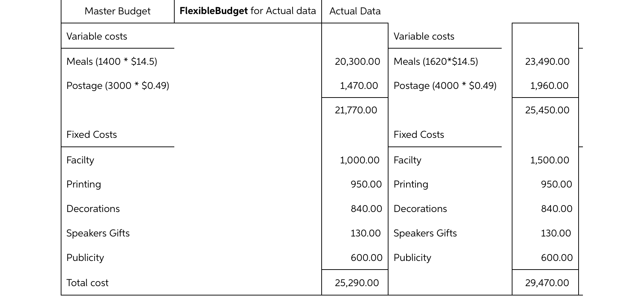644x298 pixels.
Task: Select the 1,500.00 actual Facilty cost
Action: click(x=550, y=160)
